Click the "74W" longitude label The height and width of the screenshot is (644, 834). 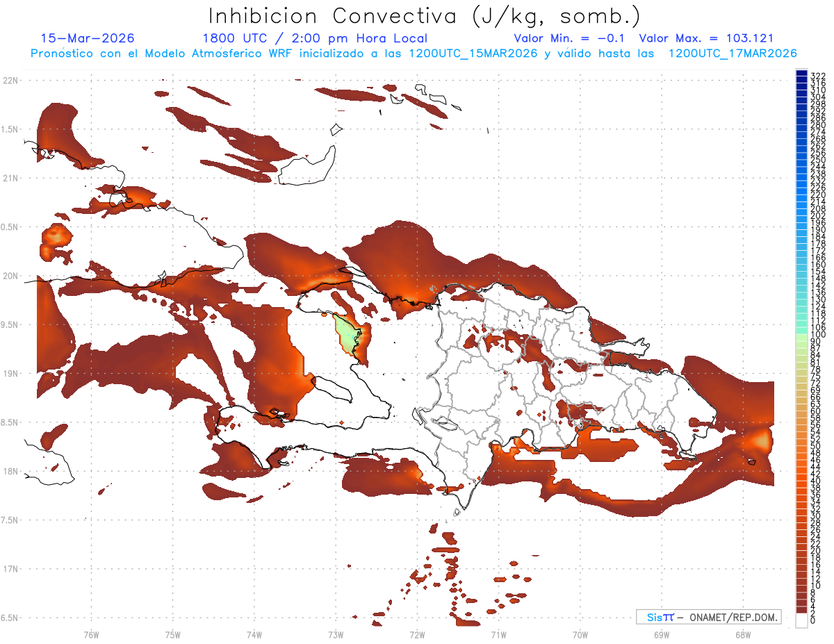[254, 634]
